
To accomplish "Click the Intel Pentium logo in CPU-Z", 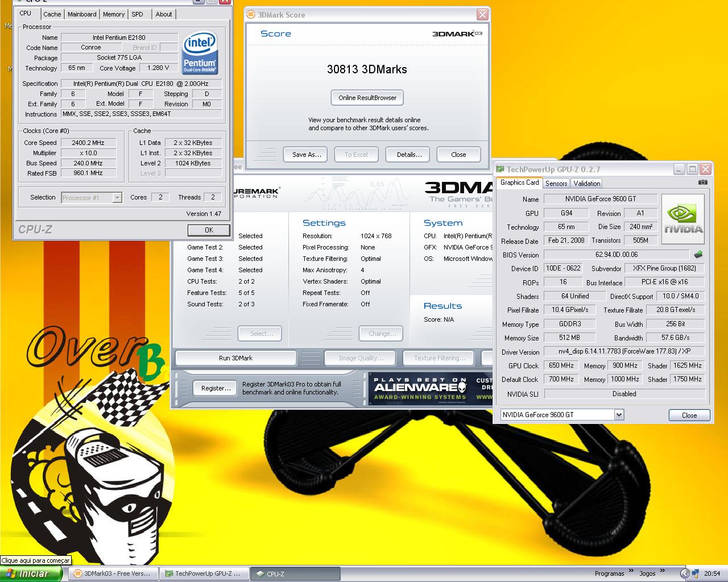I will pos(200,54).
